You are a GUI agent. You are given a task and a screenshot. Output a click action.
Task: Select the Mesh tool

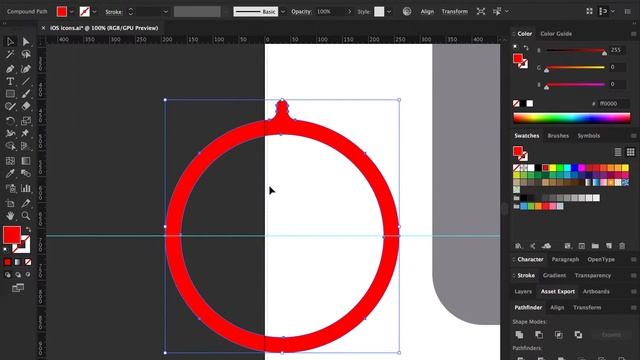click(10, 161)
